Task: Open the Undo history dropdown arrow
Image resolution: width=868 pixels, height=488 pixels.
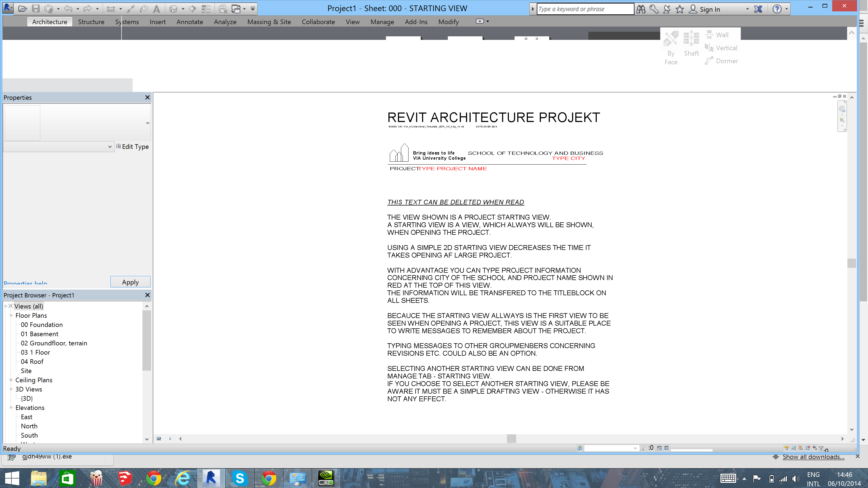Action: click(x=78, y=9)
